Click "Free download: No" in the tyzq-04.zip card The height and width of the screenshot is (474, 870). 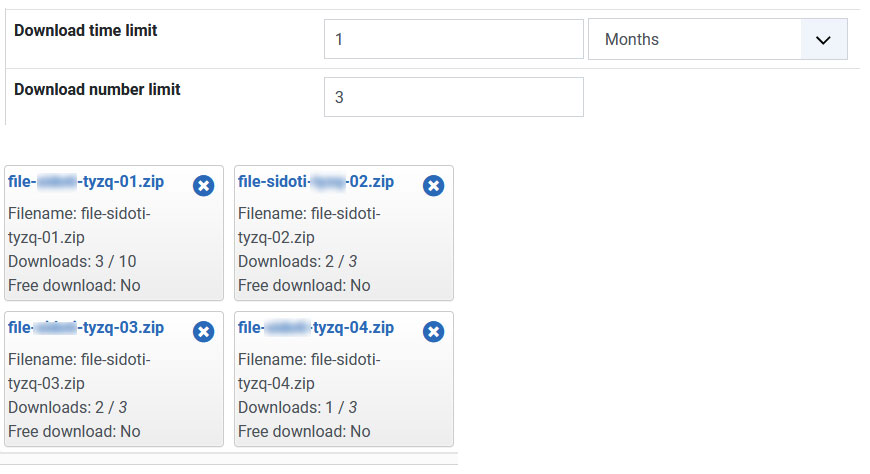(x=304, y=432)
